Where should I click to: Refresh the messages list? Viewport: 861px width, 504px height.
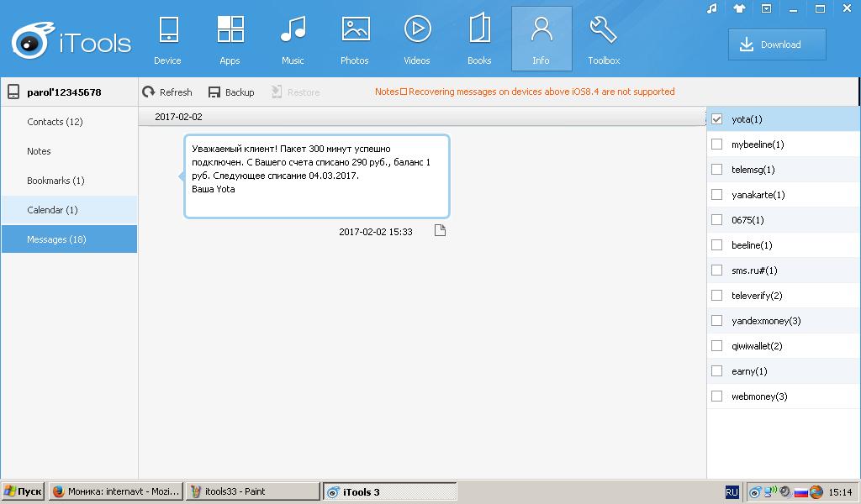[x=167, y=92]
